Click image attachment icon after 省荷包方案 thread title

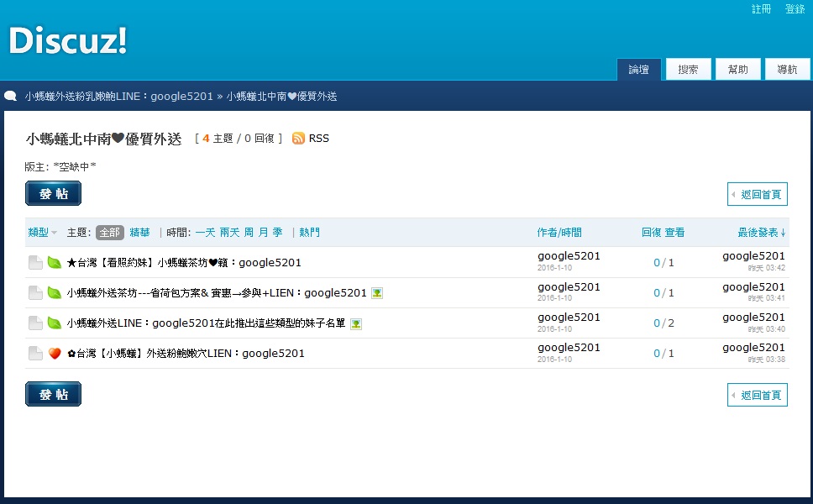(x=377, y=293)
